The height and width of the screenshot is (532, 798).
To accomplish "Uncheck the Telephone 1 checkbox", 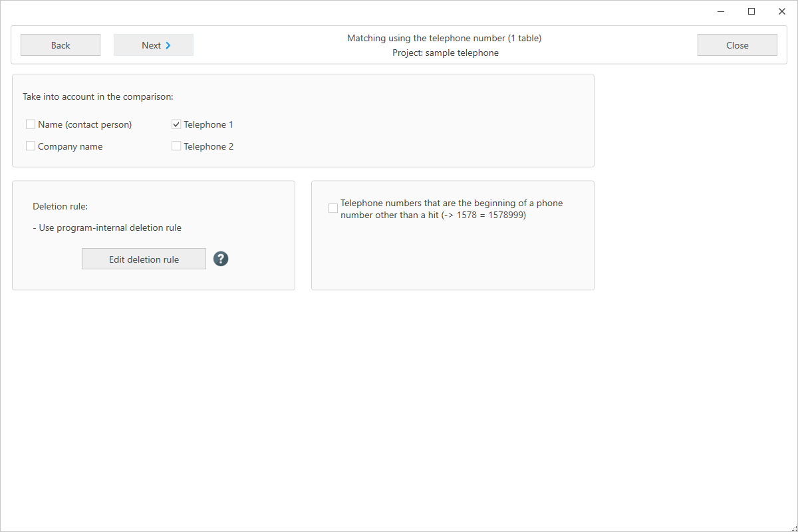I will click(x=176, y=124).
